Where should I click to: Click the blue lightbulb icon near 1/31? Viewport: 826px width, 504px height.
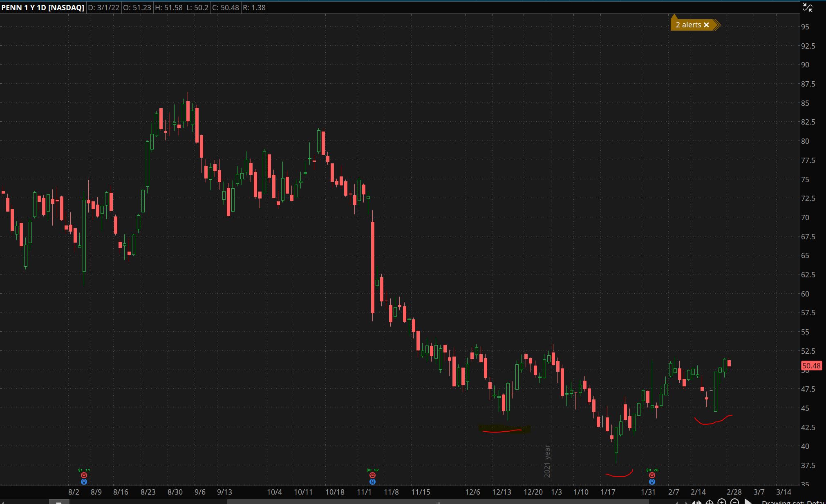tap(652, 482)
